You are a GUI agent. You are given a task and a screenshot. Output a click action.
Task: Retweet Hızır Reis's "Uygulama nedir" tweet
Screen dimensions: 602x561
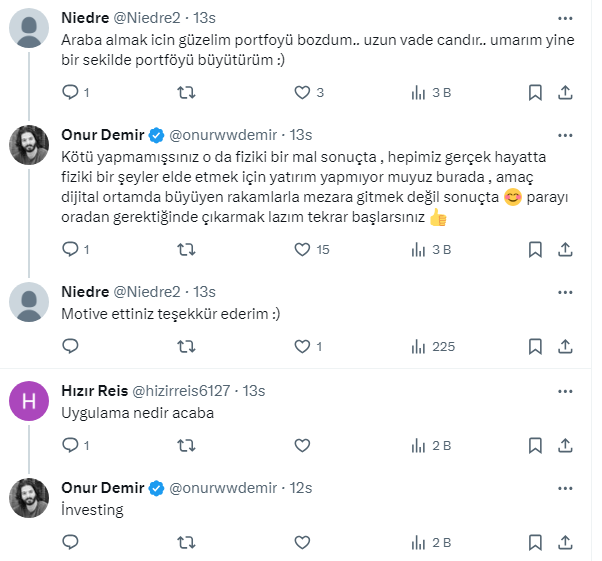[x=186, y=445]
